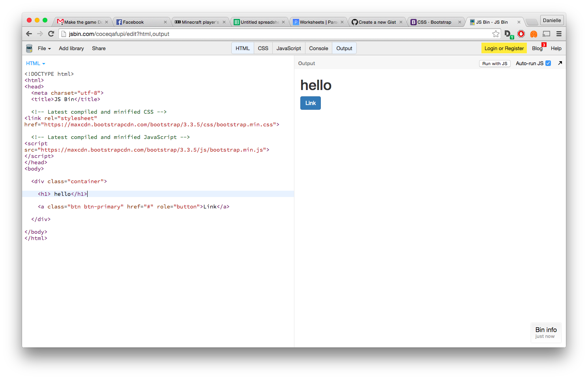588x379 pixels.
Task: Pop out the output with arrow icon
Action: point(560,63)
